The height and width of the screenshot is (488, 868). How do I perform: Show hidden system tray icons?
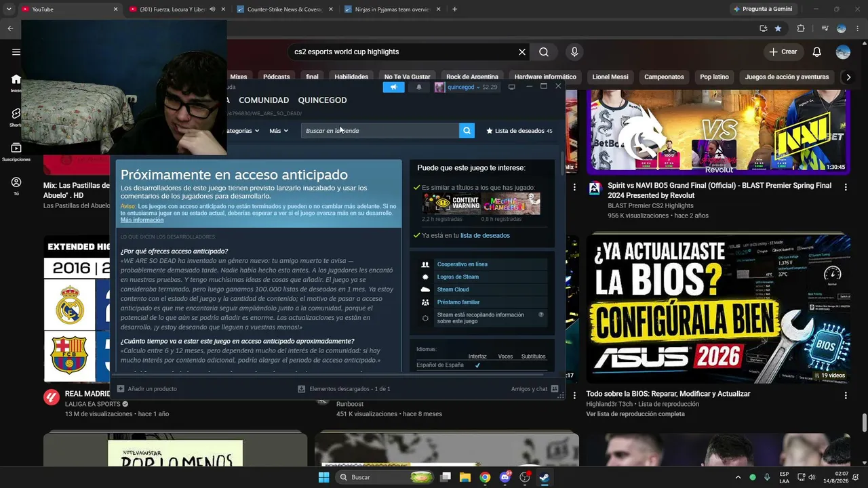coord(738,477)
